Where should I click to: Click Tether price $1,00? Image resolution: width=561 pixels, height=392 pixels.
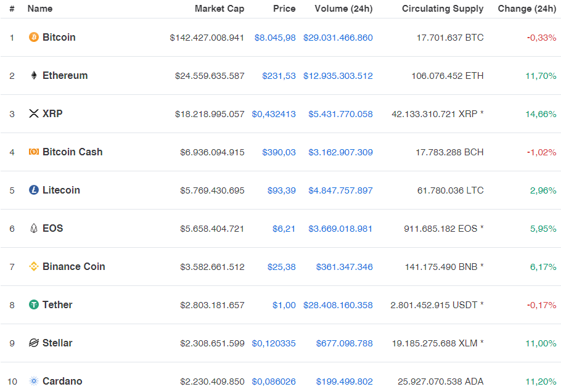click(284, 306)
